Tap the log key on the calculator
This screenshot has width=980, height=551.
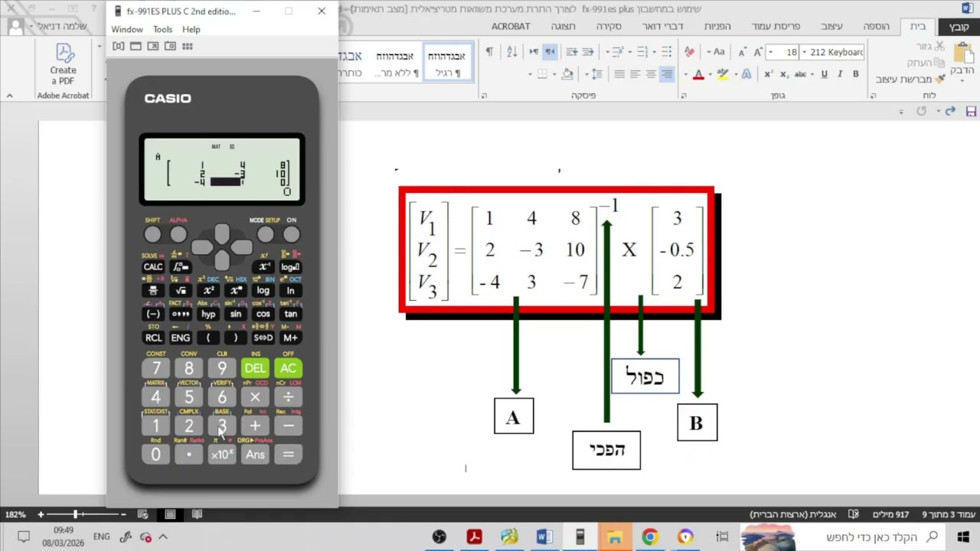pos(263,291)
